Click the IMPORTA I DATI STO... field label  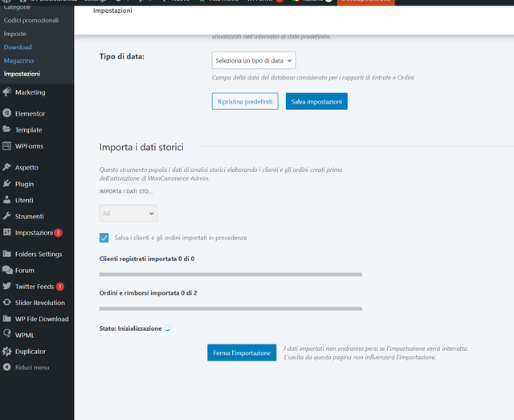coord(126,191)
